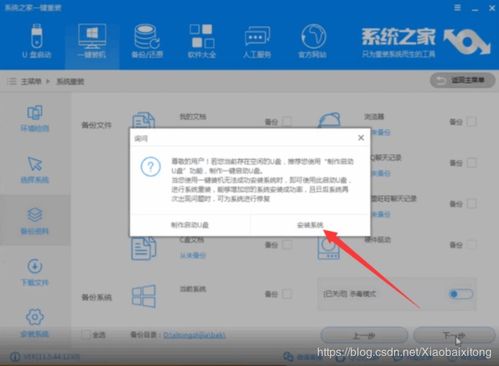Image resolution: width=499 pixels, height=366 pixels.
Task: Open the title bar hamburger menu
Action: pyautogui.click(x=458, y=8)
